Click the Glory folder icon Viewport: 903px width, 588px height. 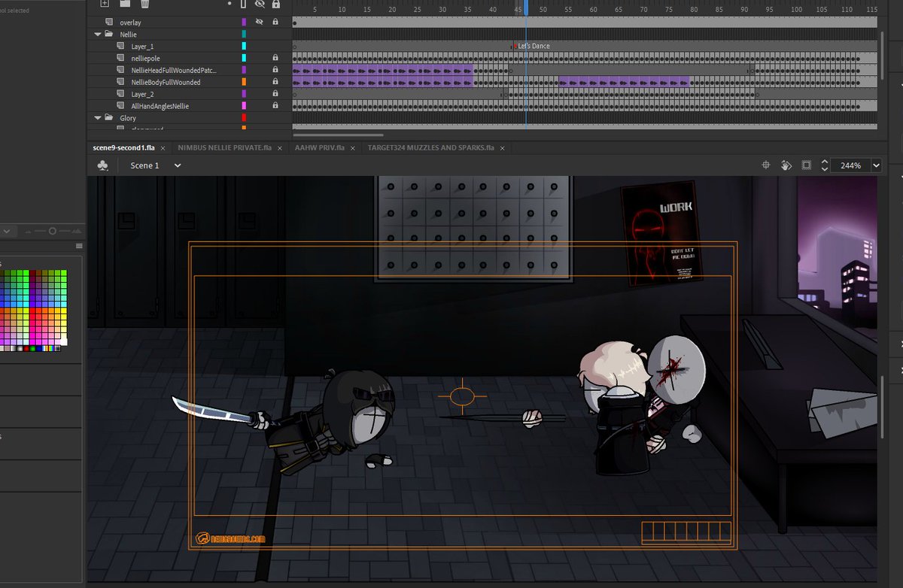tap(109, 118)
